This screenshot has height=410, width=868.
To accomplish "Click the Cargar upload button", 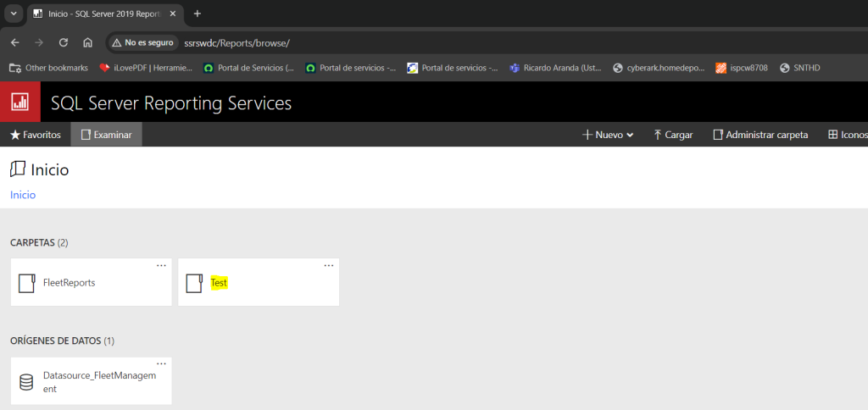I will (x=673, y=135).
